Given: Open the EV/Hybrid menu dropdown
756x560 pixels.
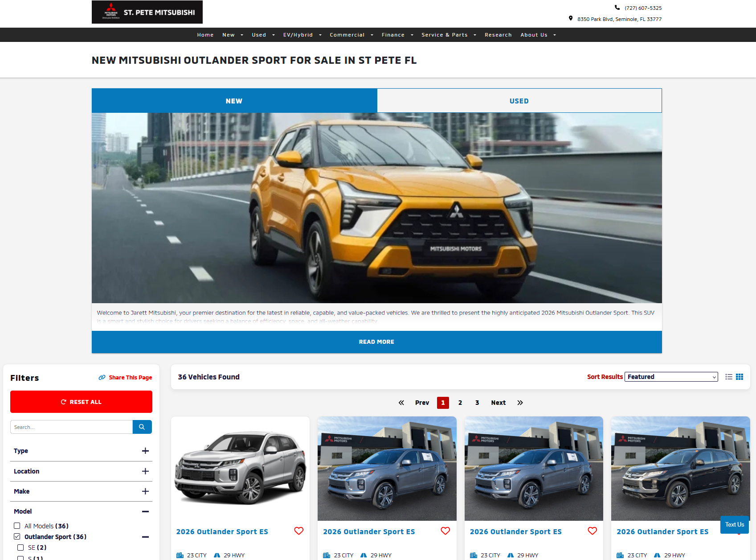Looking at the screenshot, I should click(302, 35).
